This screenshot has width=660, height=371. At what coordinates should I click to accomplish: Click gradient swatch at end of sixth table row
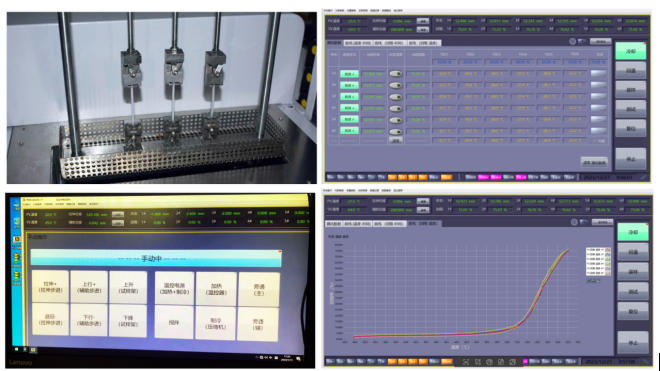pyautogui.click(x=599, y=131)
